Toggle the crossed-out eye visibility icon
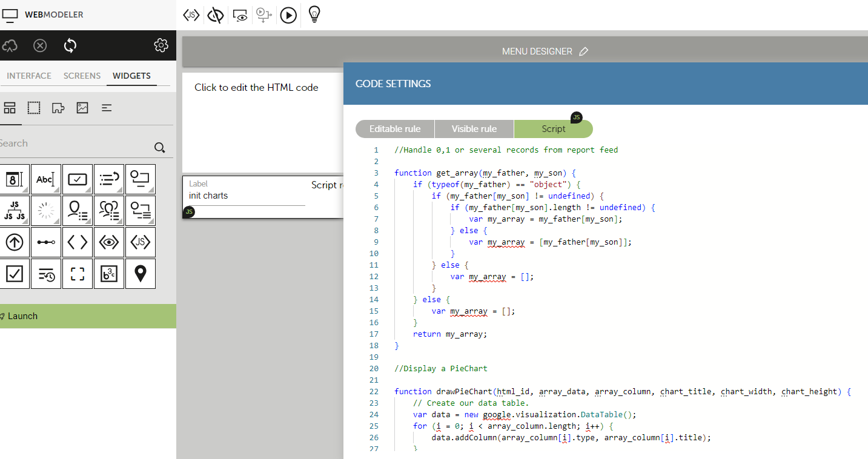Viewport: 868px width, 459px height. tap(216, 15)
